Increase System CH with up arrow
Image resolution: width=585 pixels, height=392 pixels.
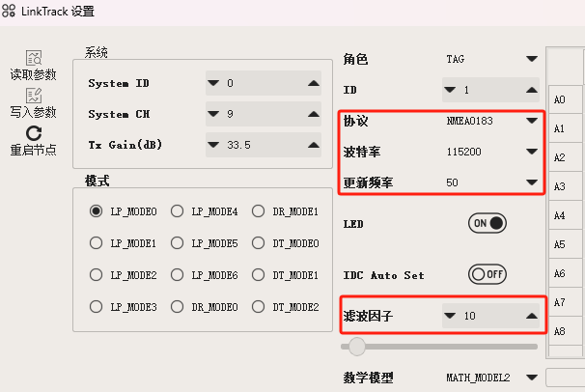point(314,114)
